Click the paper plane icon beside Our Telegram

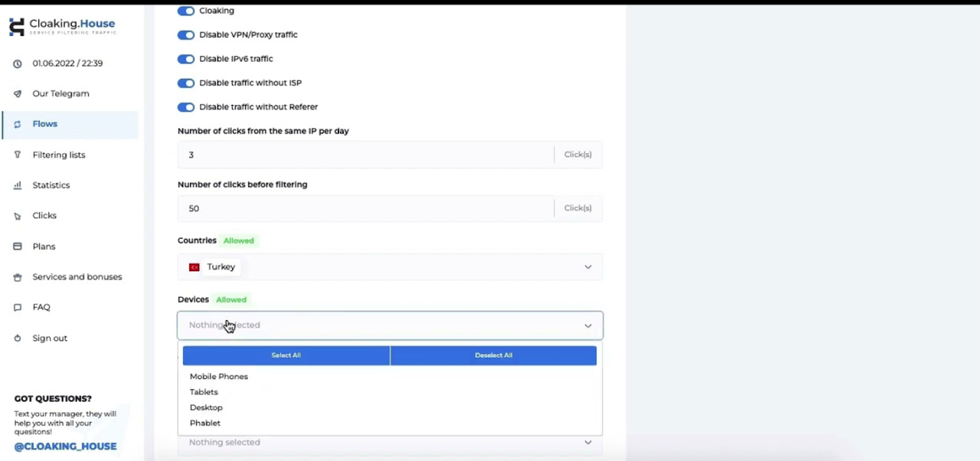(x=18, y=94)
